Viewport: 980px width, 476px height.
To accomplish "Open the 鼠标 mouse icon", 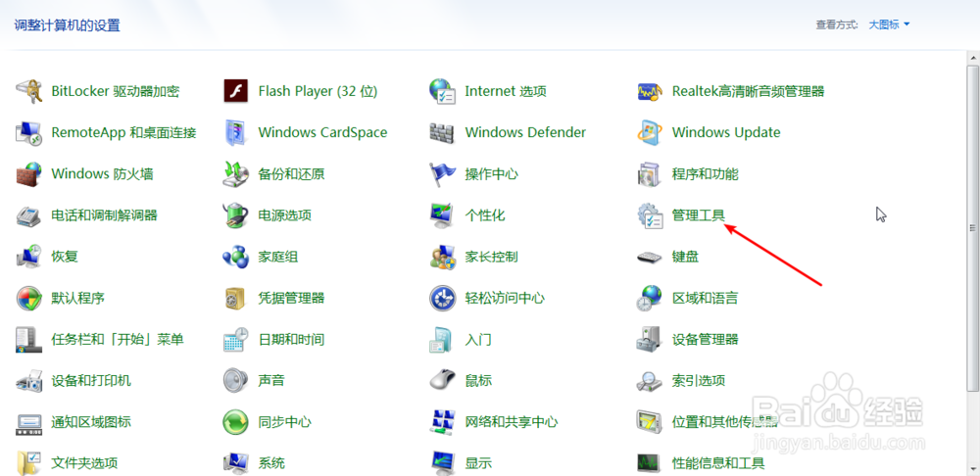I will 443,380.
